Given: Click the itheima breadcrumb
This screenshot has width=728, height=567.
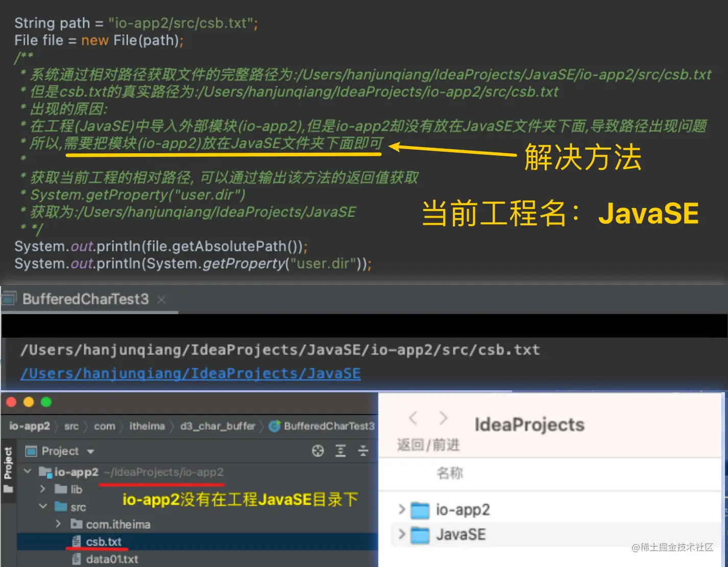Looking at the screenshot, I should pos(147,426).
